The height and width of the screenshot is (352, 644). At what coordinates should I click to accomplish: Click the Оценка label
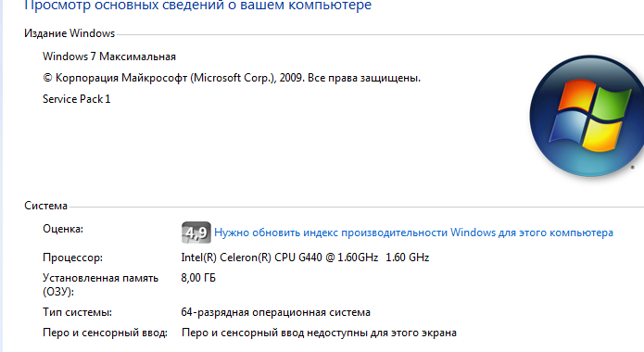[63, 229]
